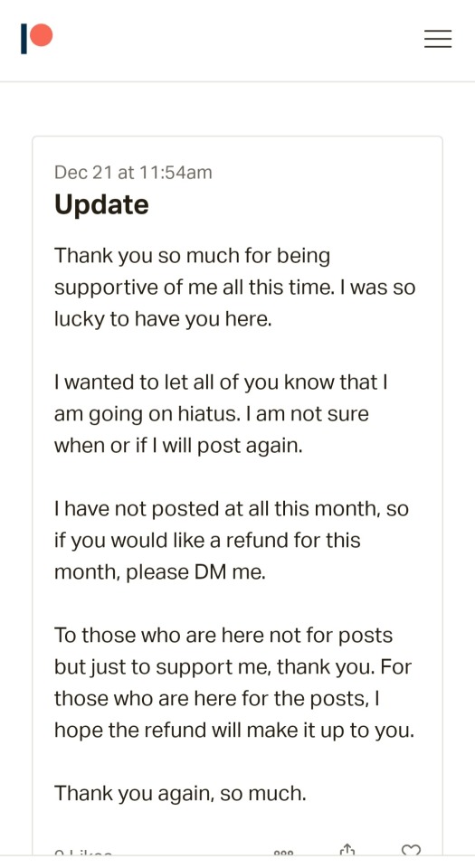Open the post's three-dot options
The width and height of the screenshot is (475, 868).
(283, 853)
